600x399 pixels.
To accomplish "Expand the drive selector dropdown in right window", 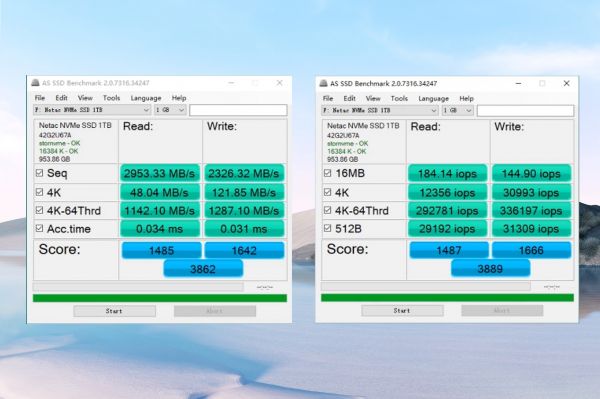I will [380, 110].
